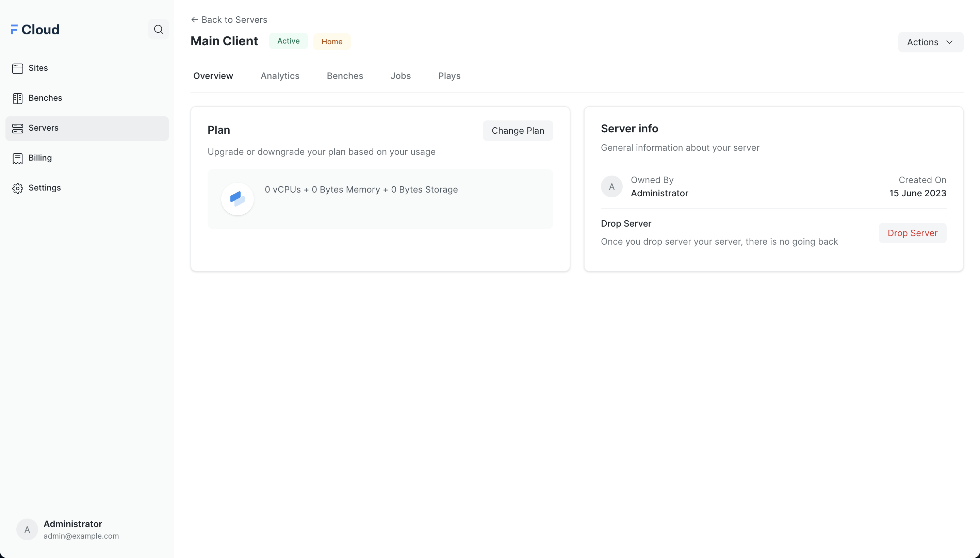Screen dimensions: 980x558
Task: Select the Jobs tab
Action: point(401,76)
